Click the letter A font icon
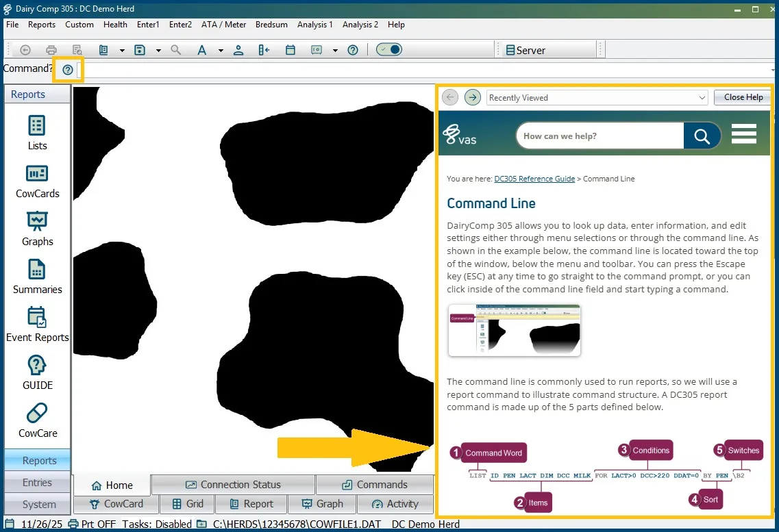779x532 pixels. click(x=201, y=49)
